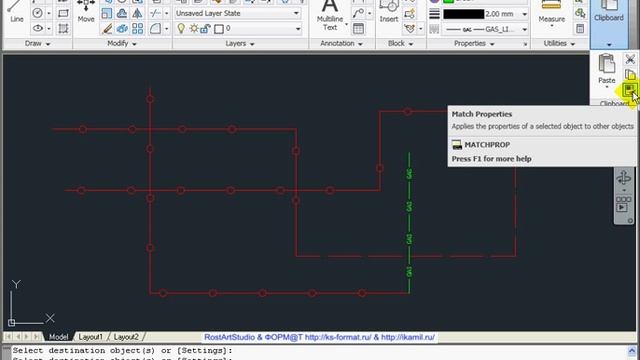Switch to the Model tab
Screen dimensions: 640x360
click(58, 337)
